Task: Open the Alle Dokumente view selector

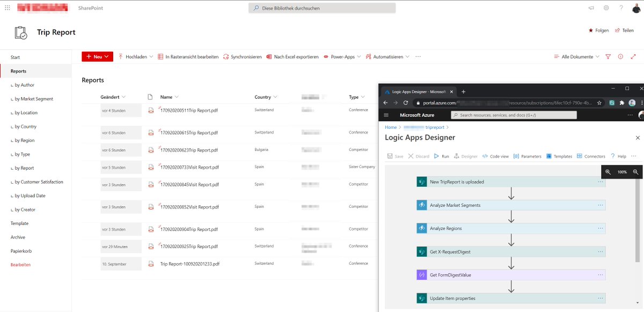Action: 576,56
